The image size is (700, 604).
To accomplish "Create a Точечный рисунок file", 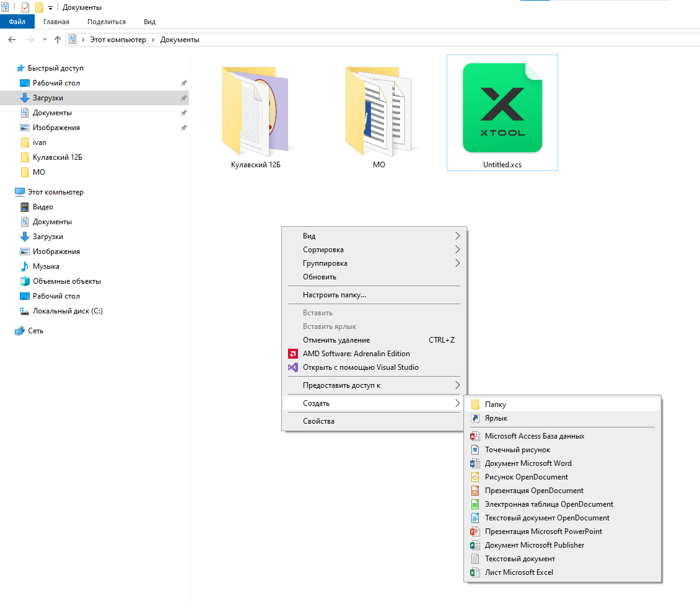I will pyautogui.click(x=562, y=450).
